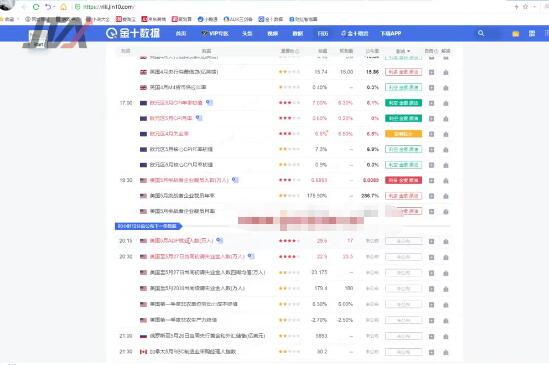Click the value 5853 in the Russia row

(321, 336)
